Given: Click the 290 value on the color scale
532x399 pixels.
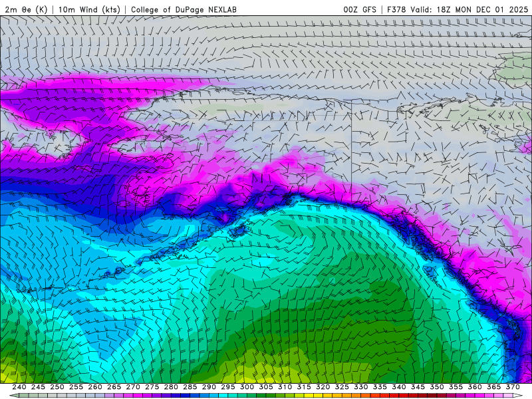Looking at the screenshot, I should tap(209, 387).
